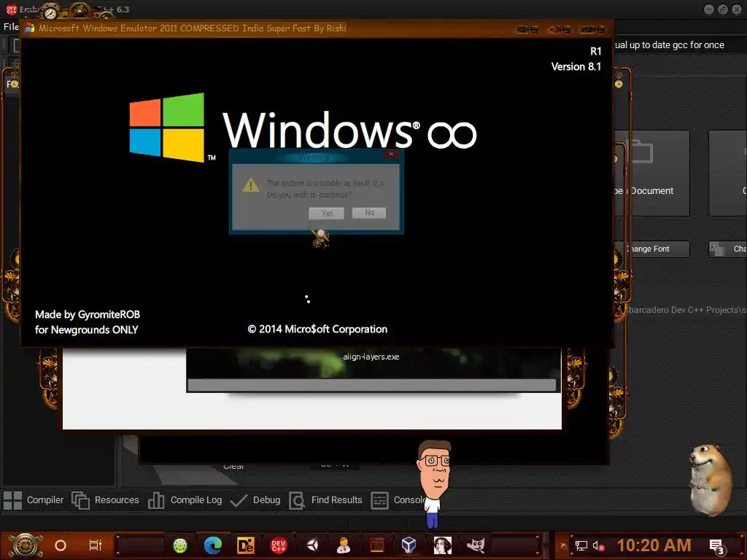Click the Windows infinity title text

pyautogui.click(x=349, y=130)
